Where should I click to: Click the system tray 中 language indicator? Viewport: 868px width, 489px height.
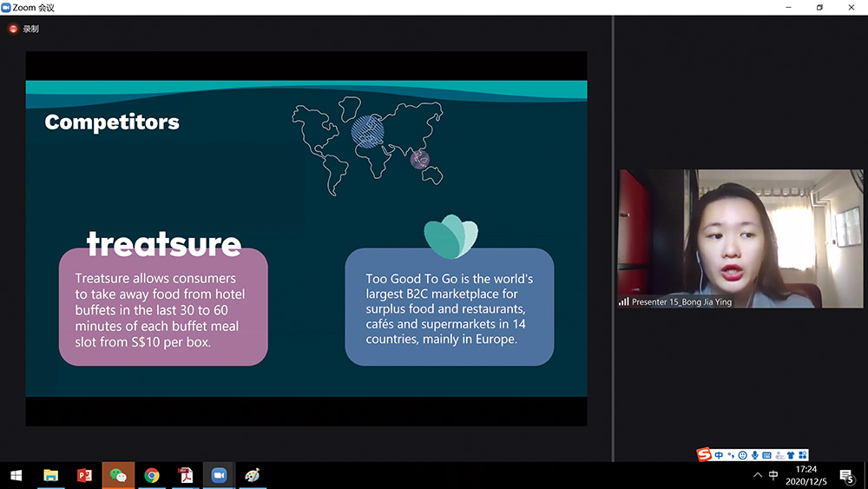773,475
